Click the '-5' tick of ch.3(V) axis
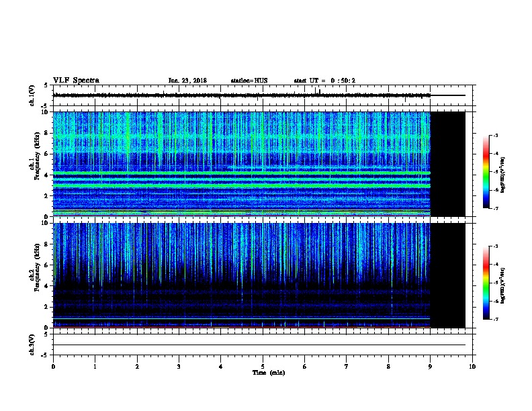The height and width of the screenshot is (411, 532). click(x=45, y=355)
